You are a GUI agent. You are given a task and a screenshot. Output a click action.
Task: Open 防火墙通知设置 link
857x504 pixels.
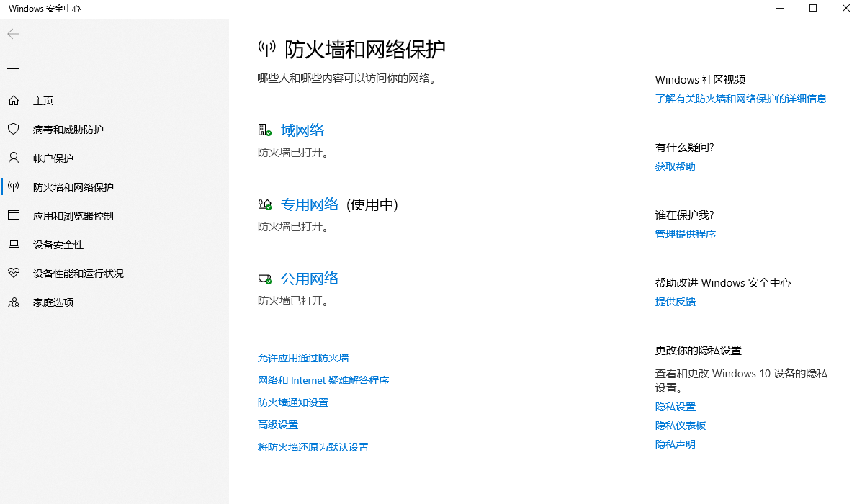pyautogui.click(x=293, y=403)
